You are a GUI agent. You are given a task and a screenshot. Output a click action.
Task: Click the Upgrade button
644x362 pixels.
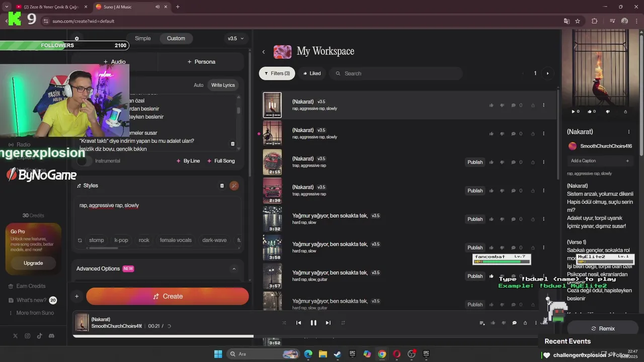click(33, 263)
